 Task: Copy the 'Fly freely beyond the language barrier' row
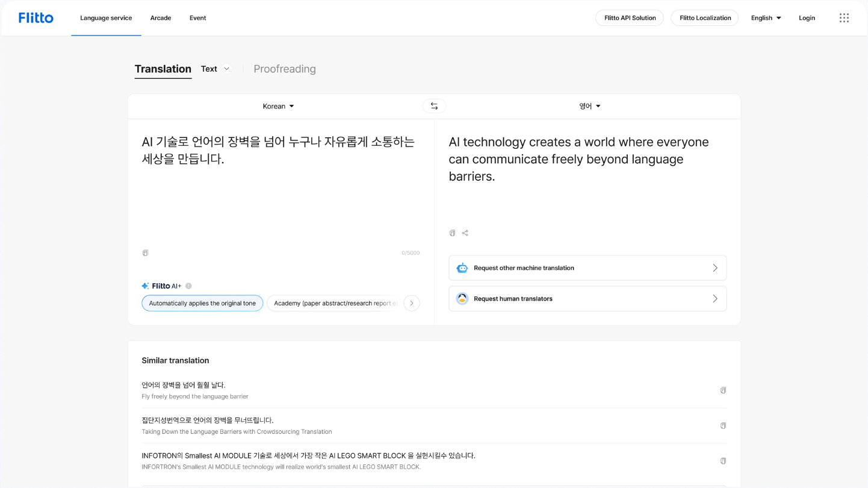pos(723,390)
